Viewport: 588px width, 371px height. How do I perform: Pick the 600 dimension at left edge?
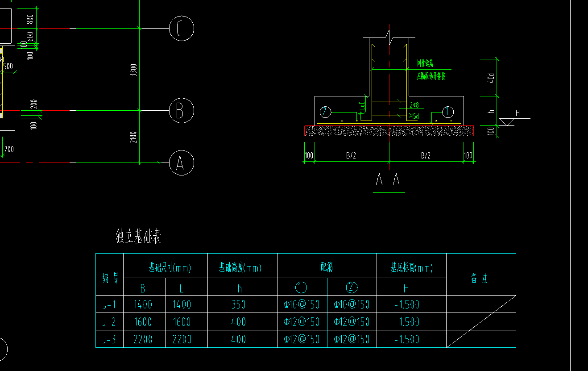pos(30,36)
